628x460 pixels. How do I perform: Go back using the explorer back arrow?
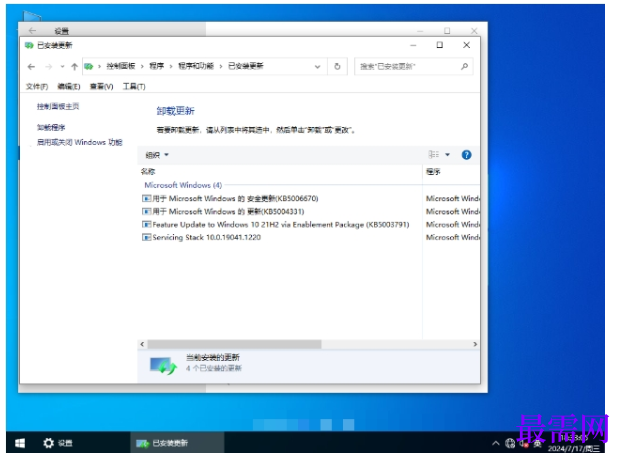[x=31, y=67]
